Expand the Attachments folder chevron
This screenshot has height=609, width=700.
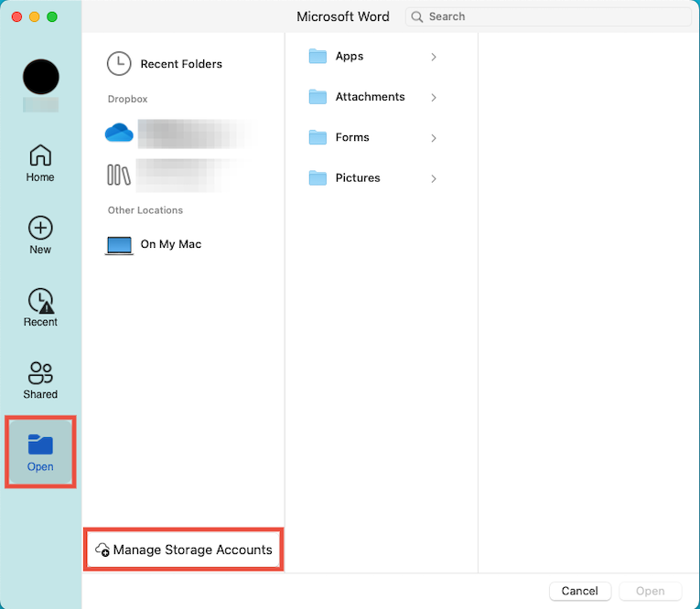(x=434, y=97)
